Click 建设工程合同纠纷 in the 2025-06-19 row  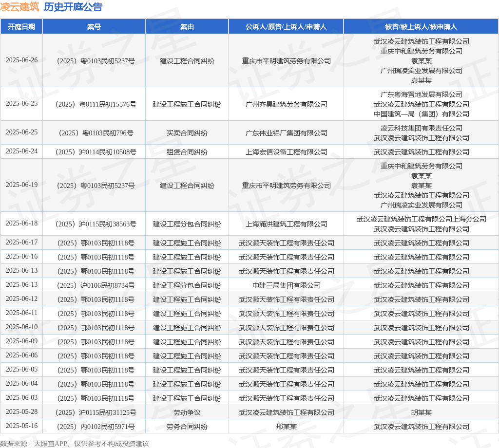pyautogui.click(x=187, y=186)
